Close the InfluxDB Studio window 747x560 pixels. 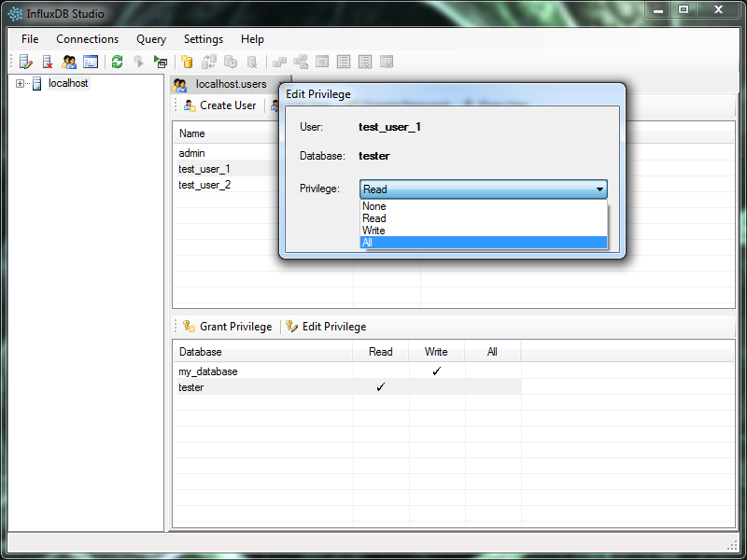(x=718, y=10)
